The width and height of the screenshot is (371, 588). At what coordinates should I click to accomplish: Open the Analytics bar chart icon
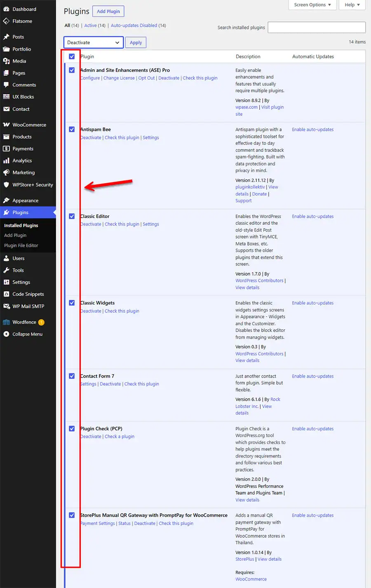(x=6, y=161)
